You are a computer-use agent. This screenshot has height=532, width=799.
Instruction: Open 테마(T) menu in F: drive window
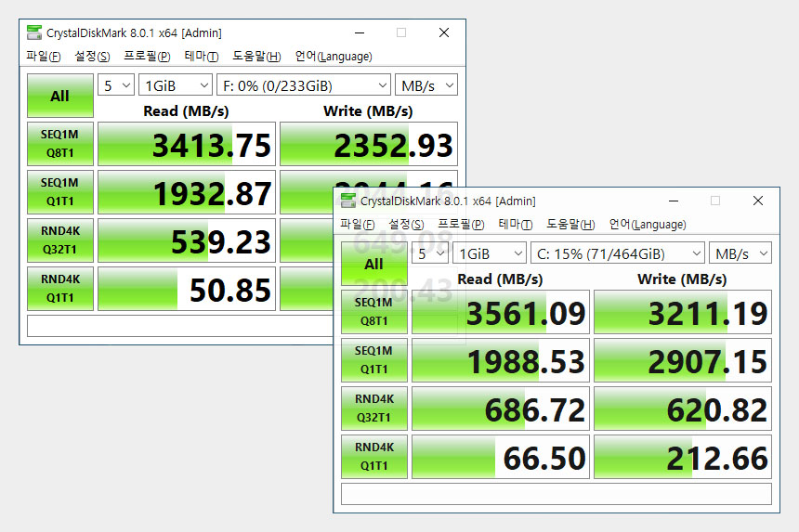(x=202, y=56)
